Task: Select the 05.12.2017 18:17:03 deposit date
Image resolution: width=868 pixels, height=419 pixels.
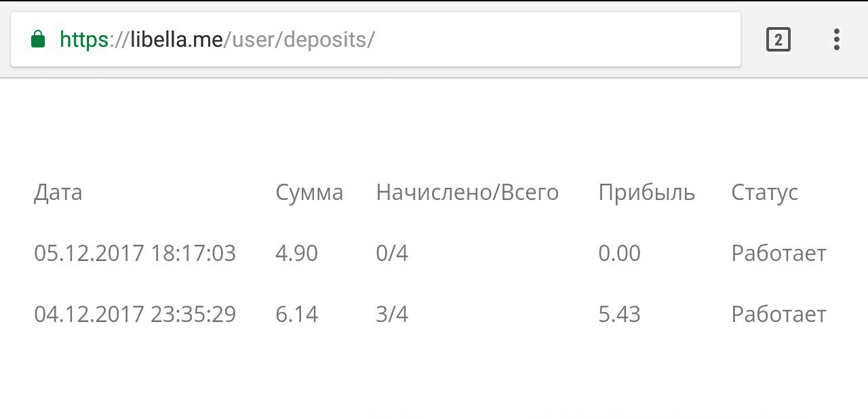Action: tap(135, 254)
